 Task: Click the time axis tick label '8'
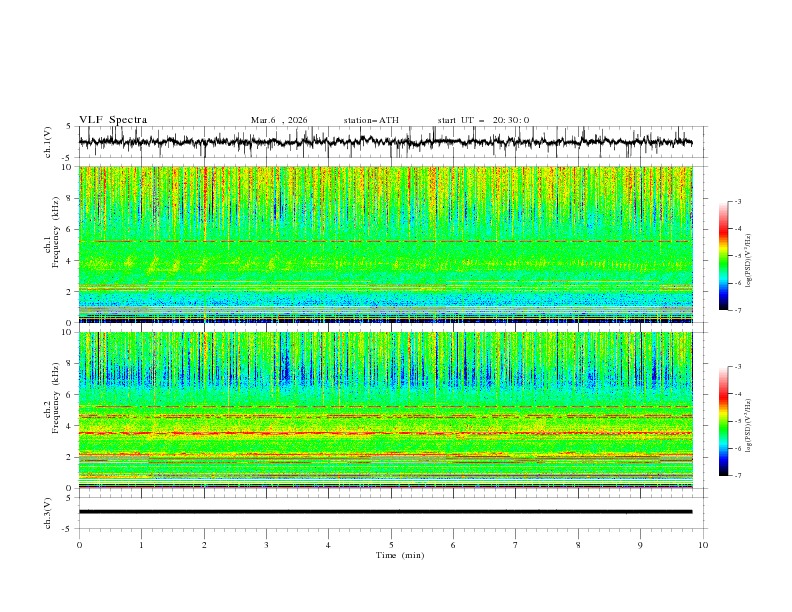click(578, 545)
